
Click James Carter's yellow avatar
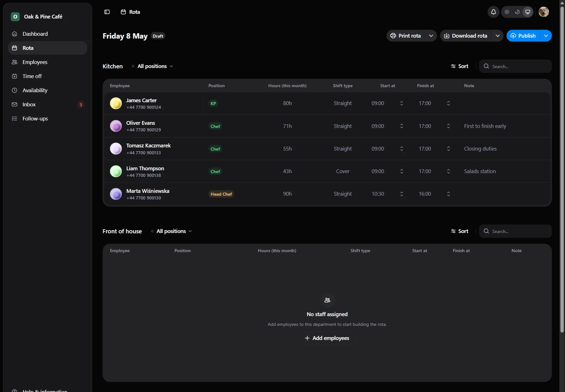[116, 103]
